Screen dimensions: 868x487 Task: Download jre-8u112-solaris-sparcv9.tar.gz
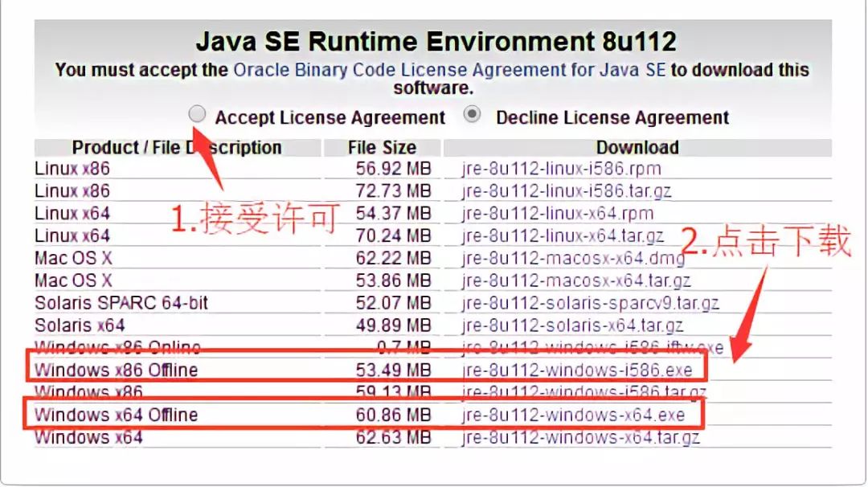pos(590,303)
